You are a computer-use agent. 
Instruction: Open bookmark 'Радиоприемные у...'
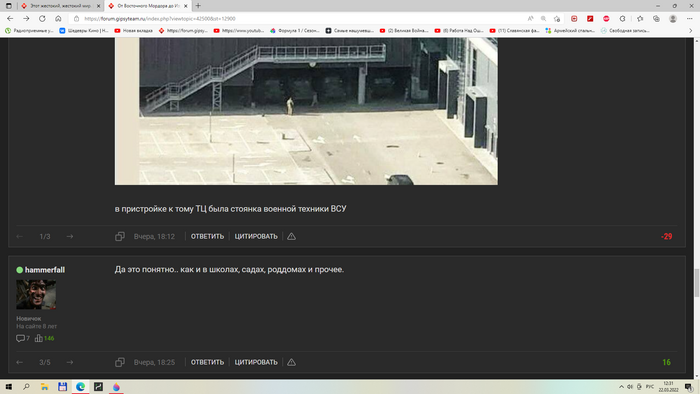[x=29, y=31]
